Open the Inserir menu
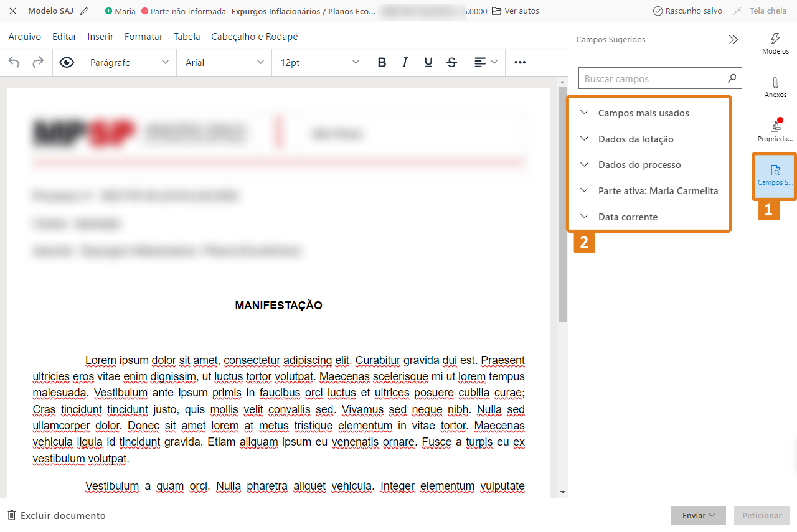Screen dimensions: 797x532 pos(100,37)
